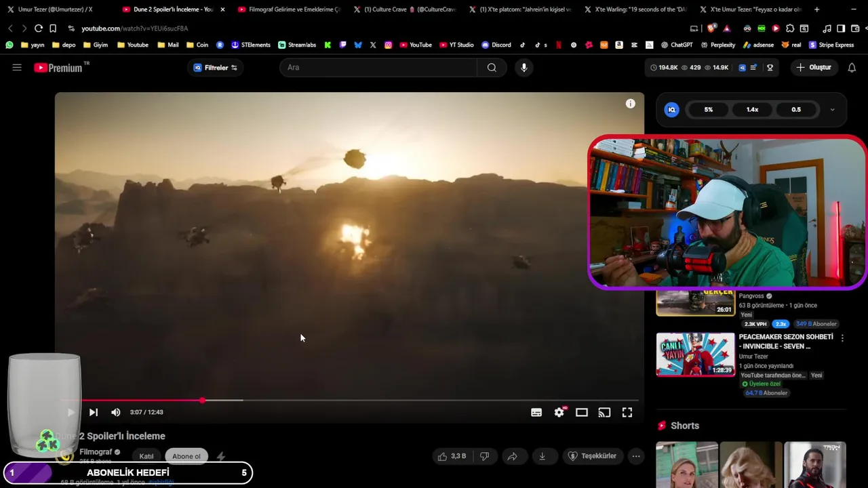Screen dimensions: 868x488
Task: Click the vidIQ 0.5 stat pill
Action: tap(796, 110)
